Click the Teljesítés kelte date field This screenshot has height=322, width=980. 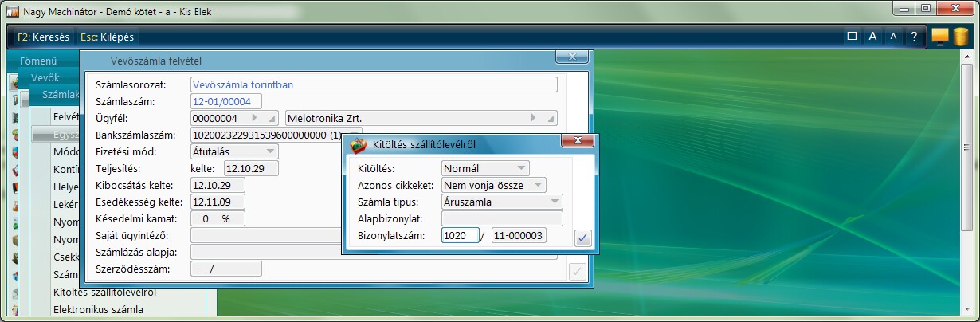click(250, 168)
